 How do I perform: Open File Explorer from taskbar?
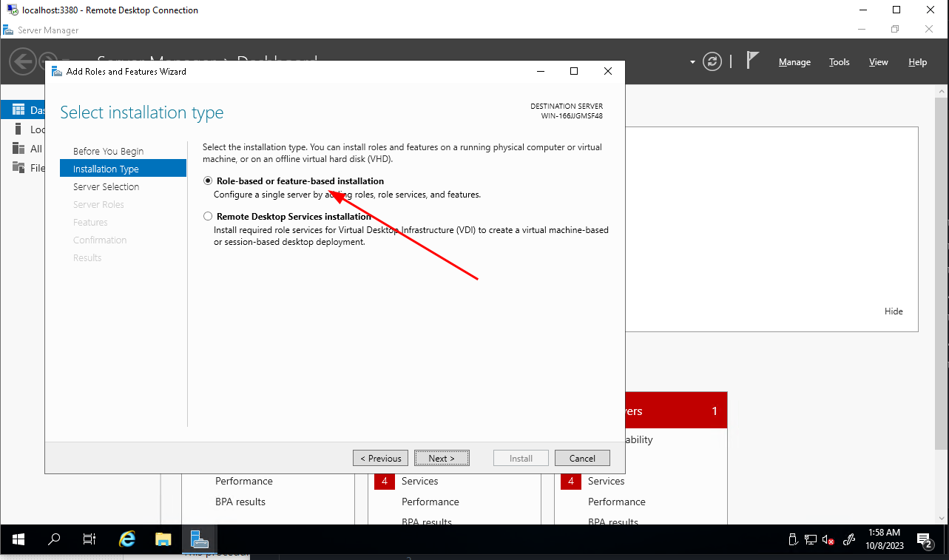pyautogui.click(x=163, y=539)
